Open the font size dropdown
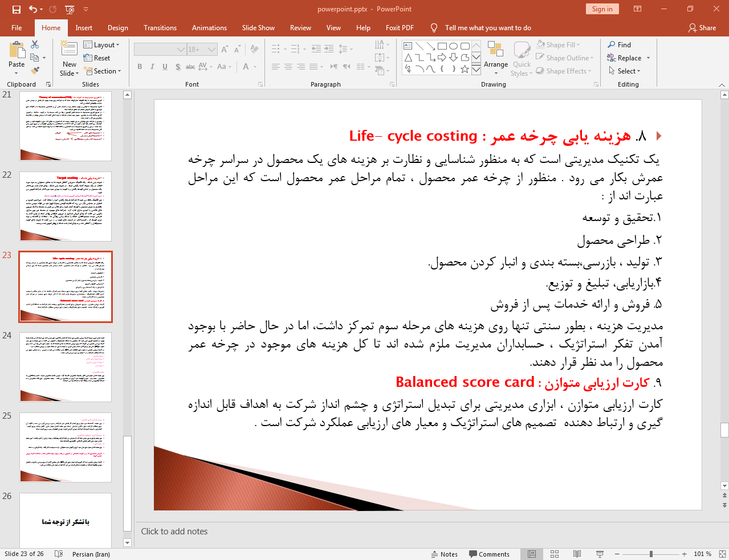729x560 pixels. click(x=211, y=50)
